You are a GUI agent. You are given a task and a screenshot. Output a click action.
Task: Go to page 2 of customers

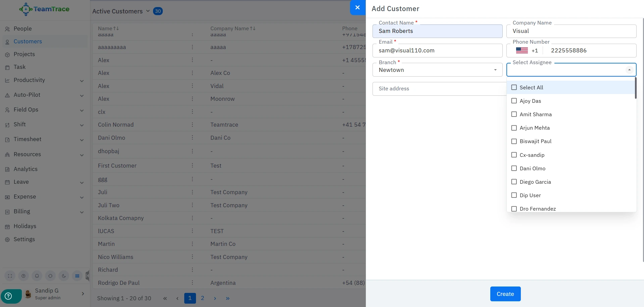pos(202,298)
